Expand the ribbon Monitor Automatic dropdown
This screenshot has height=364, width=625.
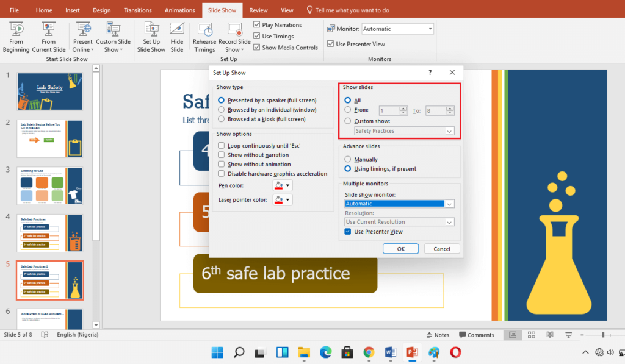(430, 29)
